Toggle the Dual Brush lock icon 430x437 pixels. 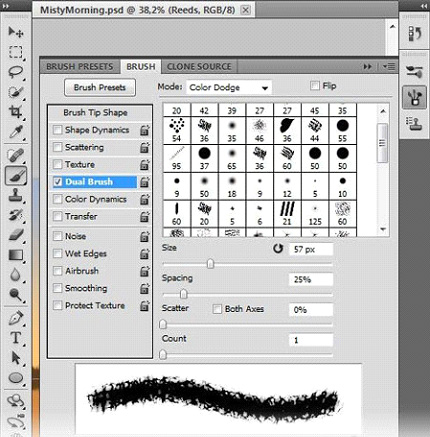(145, 182)
